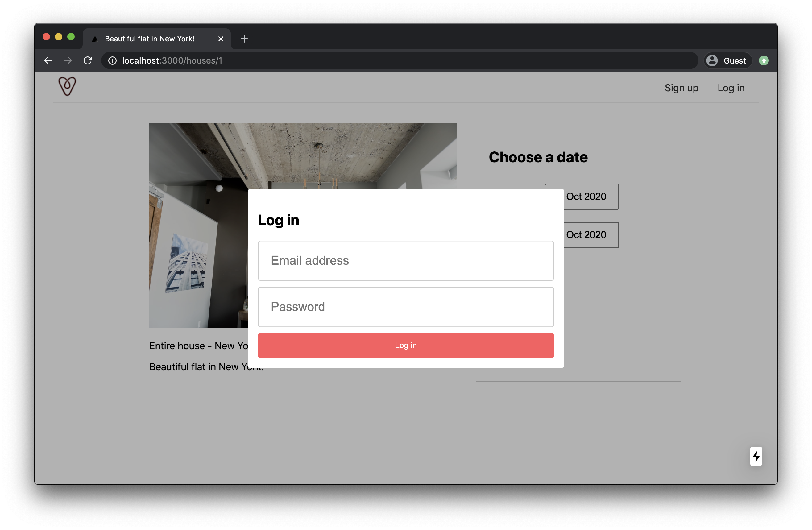
Task: Reload the page with refresh icon
Action: point(88,60)
